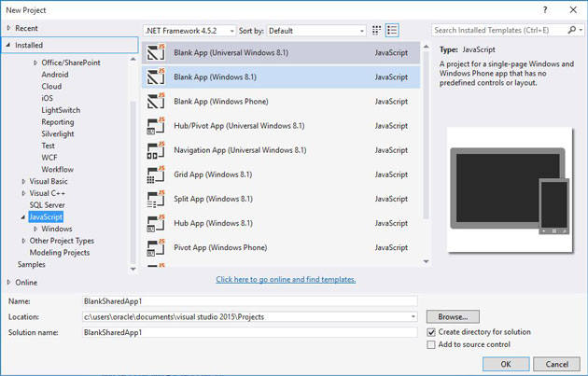Select Hub App (Windows 8.1) template name
This screenshot has height=376, width=588.
213,223
